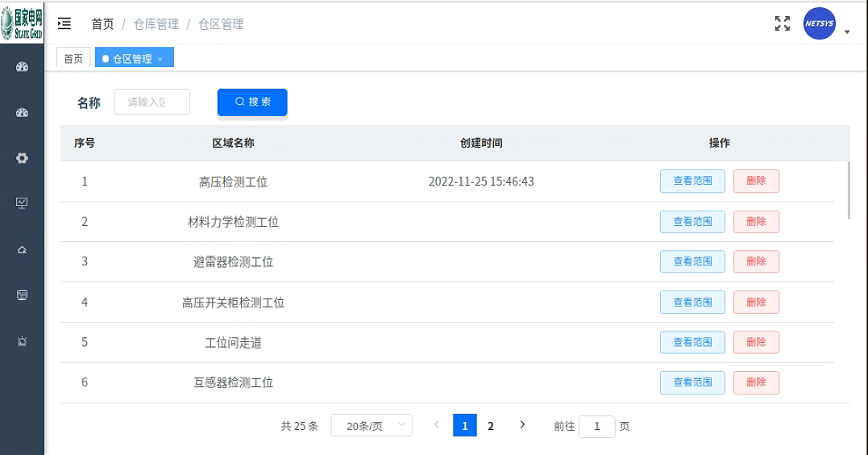868x455 pixels.
Task: Click 查看范围 for 高压检测工位
Action: pos(692,182)
